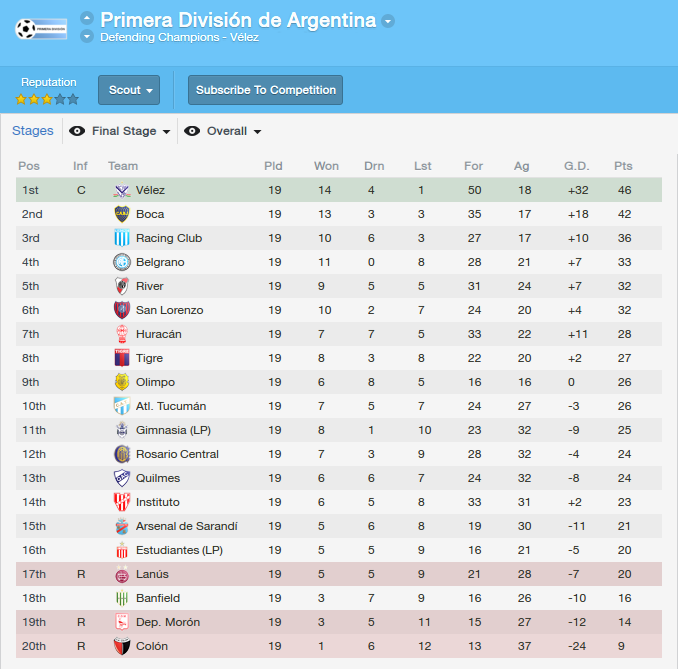Toggle eye icon beside Final Stage
Viewport: 678px width, 669px height.
(x=77, y=131)
